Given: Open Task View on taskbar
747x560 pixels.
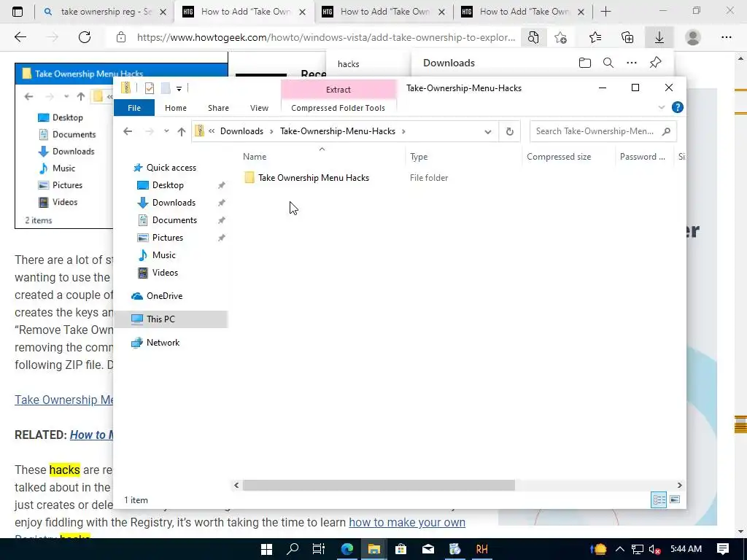Looking at the screenshot, I should 318,549.
